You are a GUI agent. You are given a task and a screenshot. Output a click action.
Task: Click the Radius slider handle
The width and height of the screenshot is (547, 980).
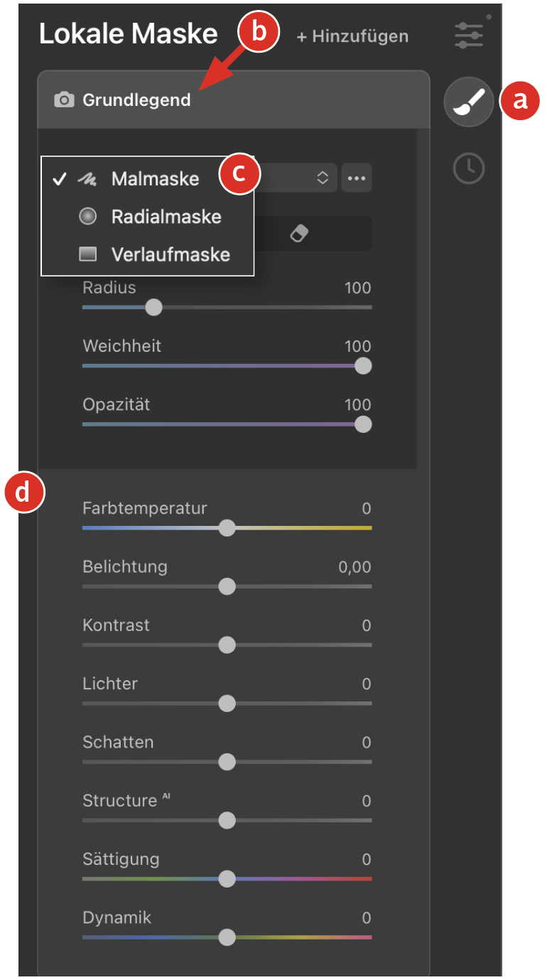pyautogui.click(x=153, y=308)
